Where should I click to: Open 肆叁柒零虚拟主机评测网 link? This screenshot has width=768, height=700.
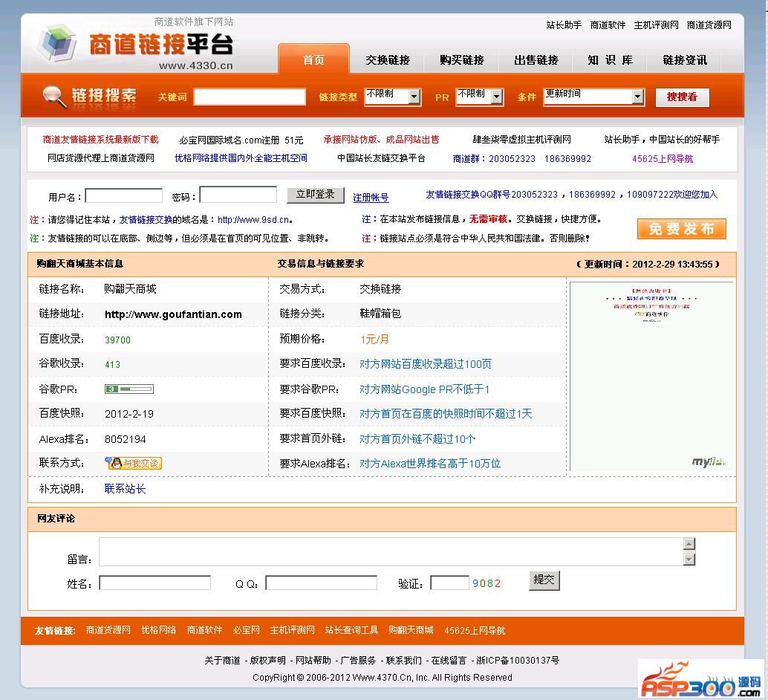click(x=521, y=140)
